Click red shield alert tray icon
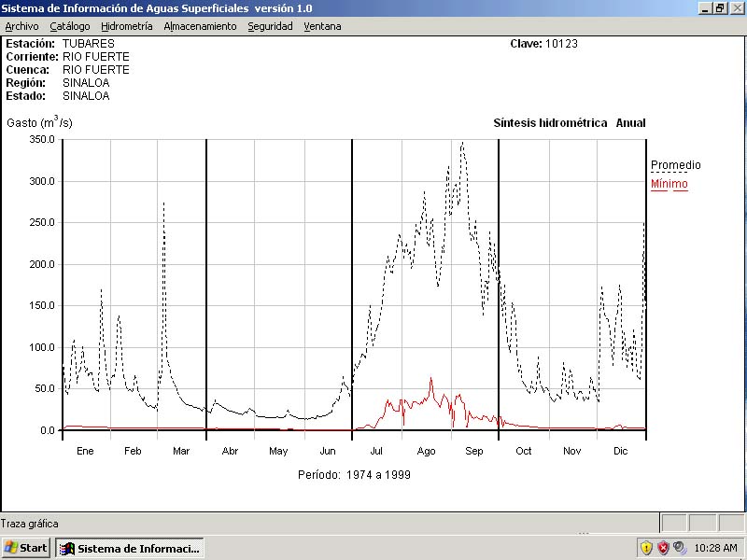747x560 pixels. tap(663, 548)
